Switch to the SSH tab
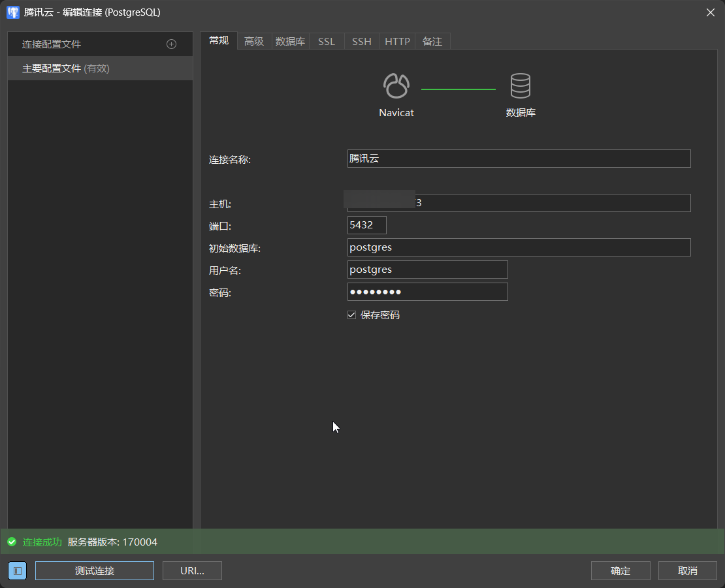Screen dimensions: 725x588 click(362, 42)
